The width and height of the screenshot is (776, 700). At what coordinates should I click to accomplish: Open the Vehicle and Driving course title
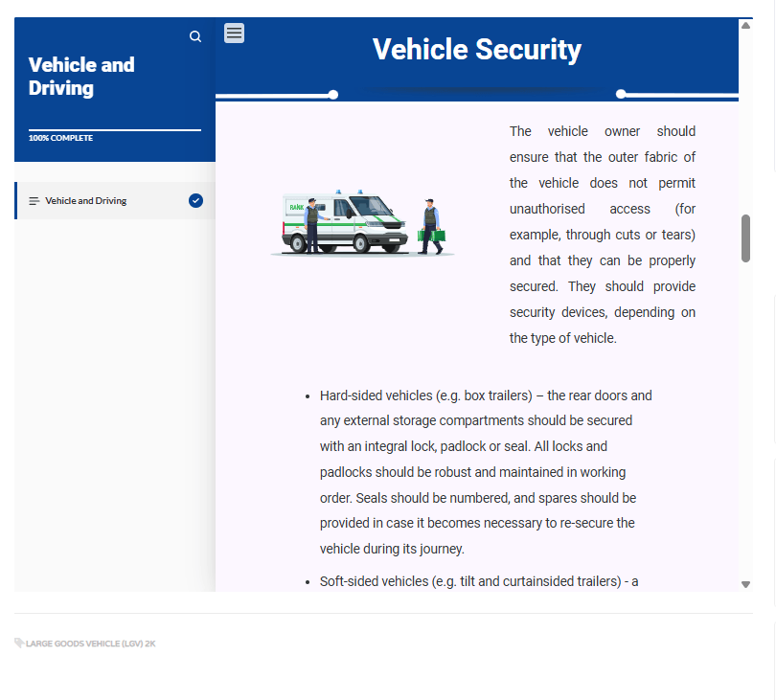click(x=81, y=77)
